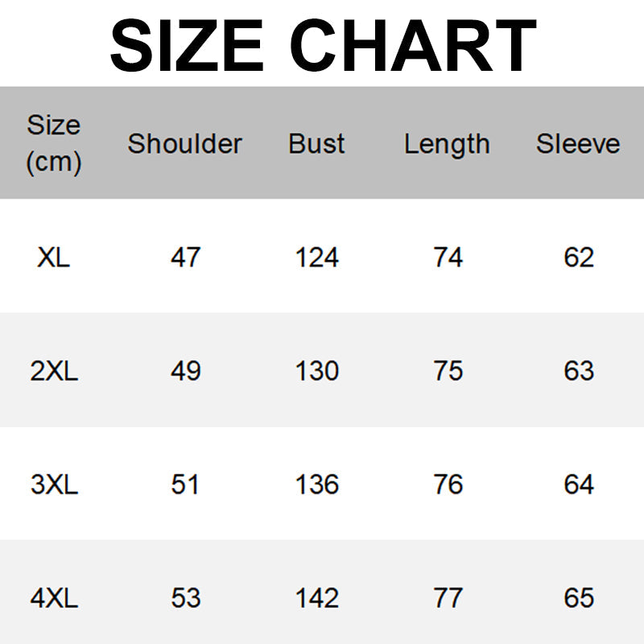Click the XL size row label

pyautogui.click(x=54, y=258)
